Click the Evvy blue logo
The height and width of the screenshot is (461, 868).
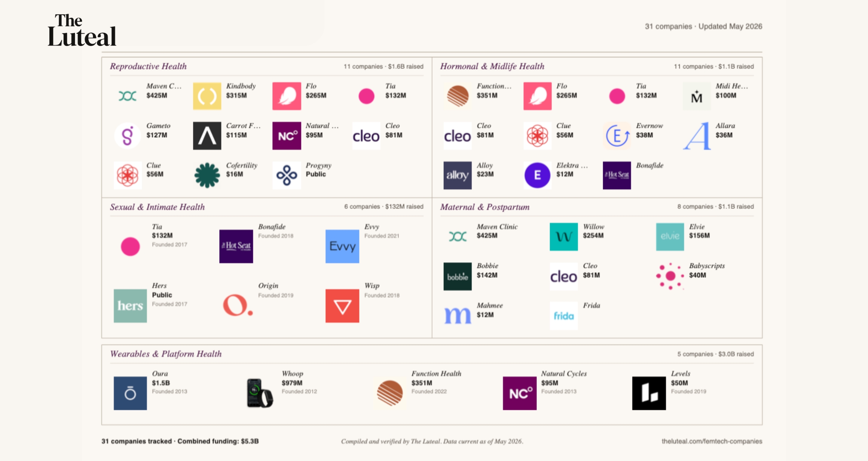pyautogui.click(x=342, y=246)
